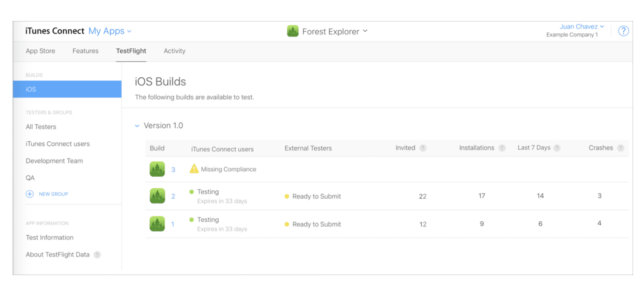Image resolution: width=644 pixels, height=301 pixels.
Task: Select the TestFlight tab
Action: (x=131, y=51)
